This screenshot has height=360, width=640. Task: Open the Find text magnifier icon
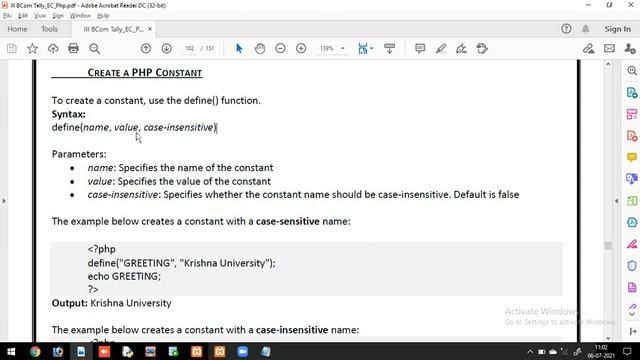[x=95, y=49]
